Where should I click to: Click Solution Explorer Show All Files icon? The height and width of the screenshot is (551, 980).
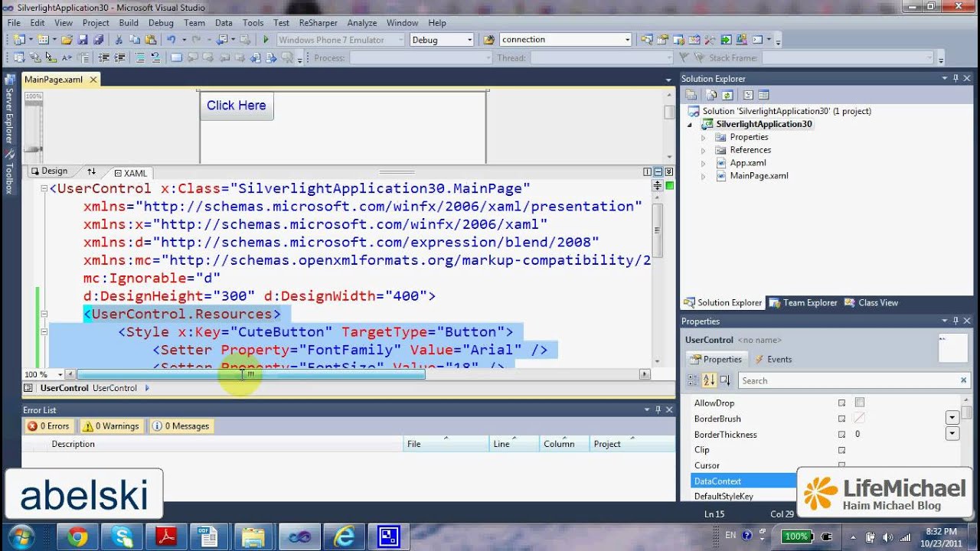[711, 95]
